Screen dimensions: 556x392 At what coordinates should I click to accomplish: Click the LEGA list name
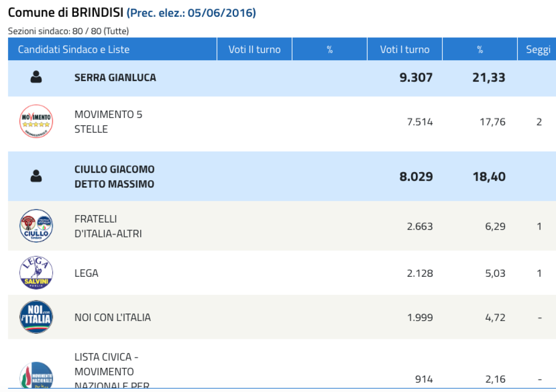coord(86,273)
